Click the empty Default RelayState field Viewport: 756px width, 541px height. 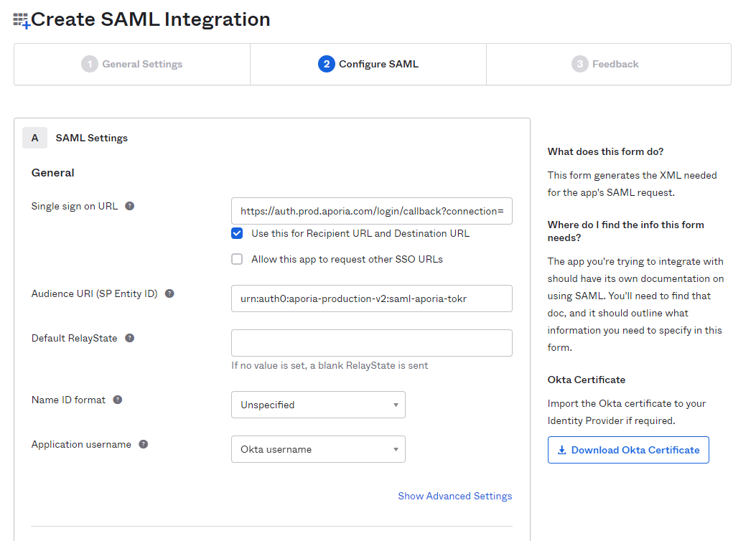[x=371, y=343]
